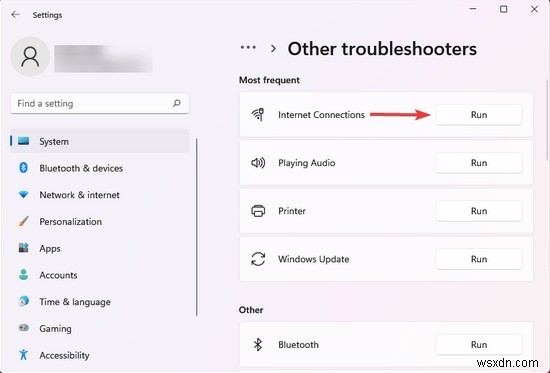The height and width of the screenshot is (373, 550).
Task: Open the user profile avatar
Action: coord(30,56)
